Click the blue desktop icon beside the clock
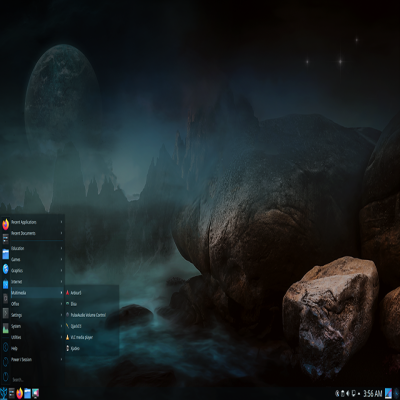Viewport: 400px width, 400px height. tap(388, 393)
